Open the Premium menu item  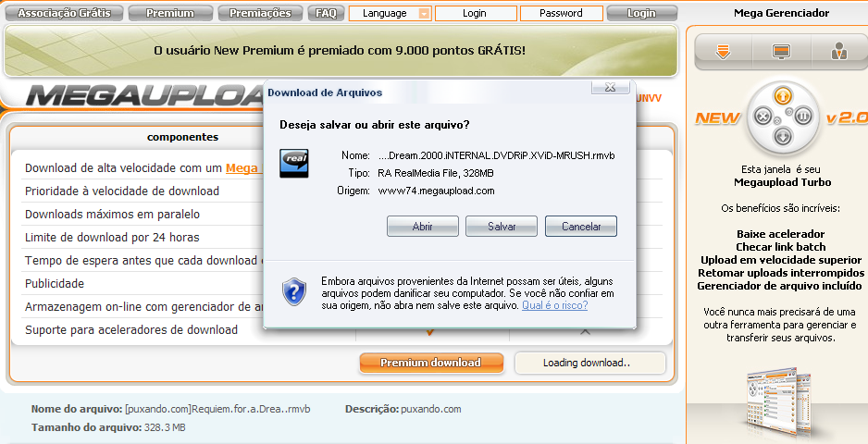coord(170,13)
